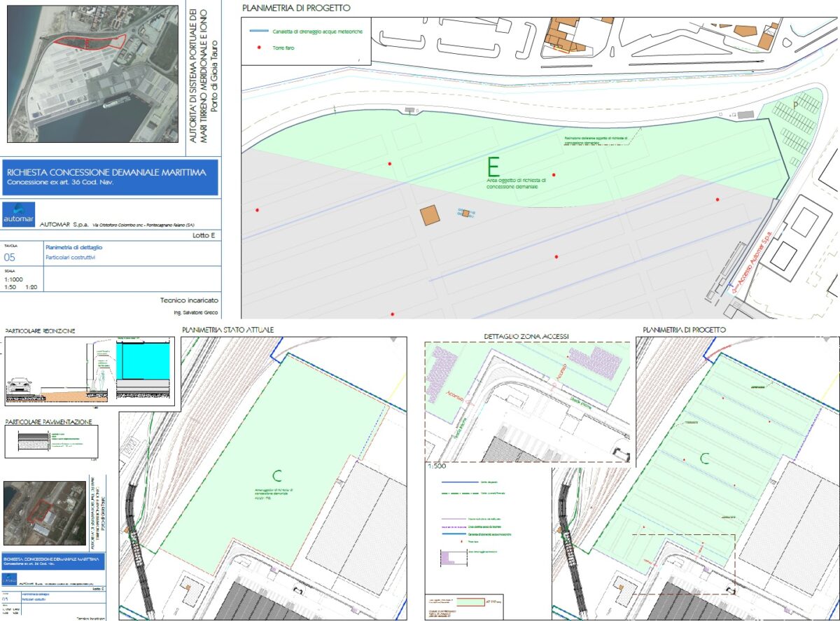Select the Particolari costruttivi text
840x621 pixels.
click(x=71, y=258)
